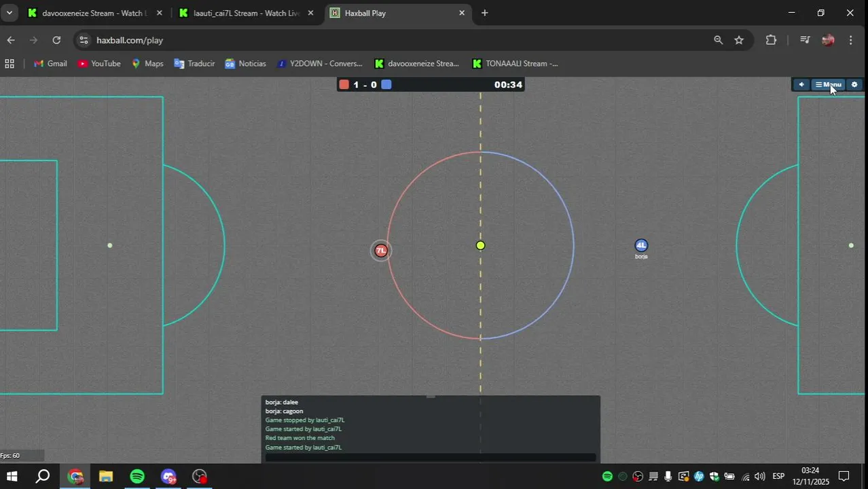Go forward in browser history
Screen dimensions: 868x489
33,40
